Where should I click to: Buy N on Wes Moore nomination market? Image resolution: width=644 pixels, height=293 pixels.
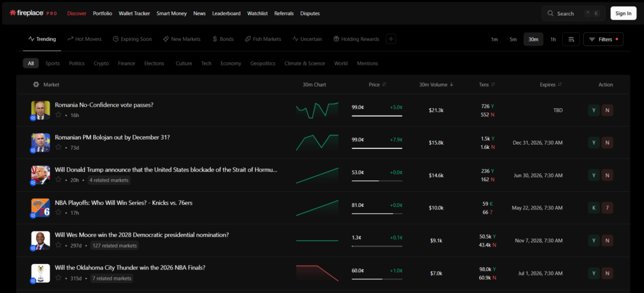click(x=608, y=240)
